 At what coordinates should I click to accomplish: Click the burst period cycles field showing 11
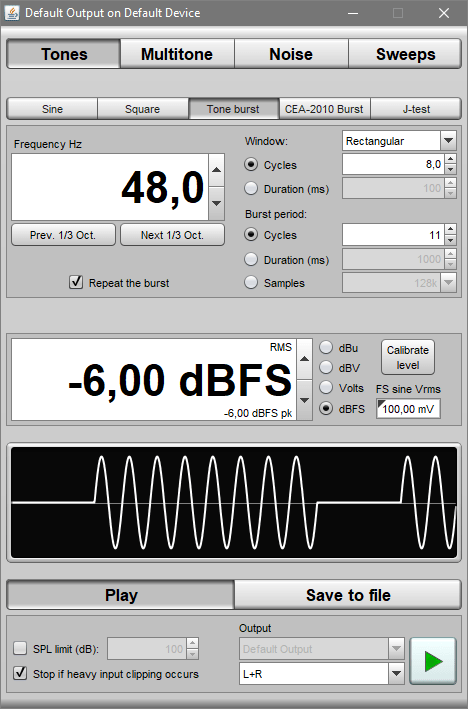tap(393, 235)
